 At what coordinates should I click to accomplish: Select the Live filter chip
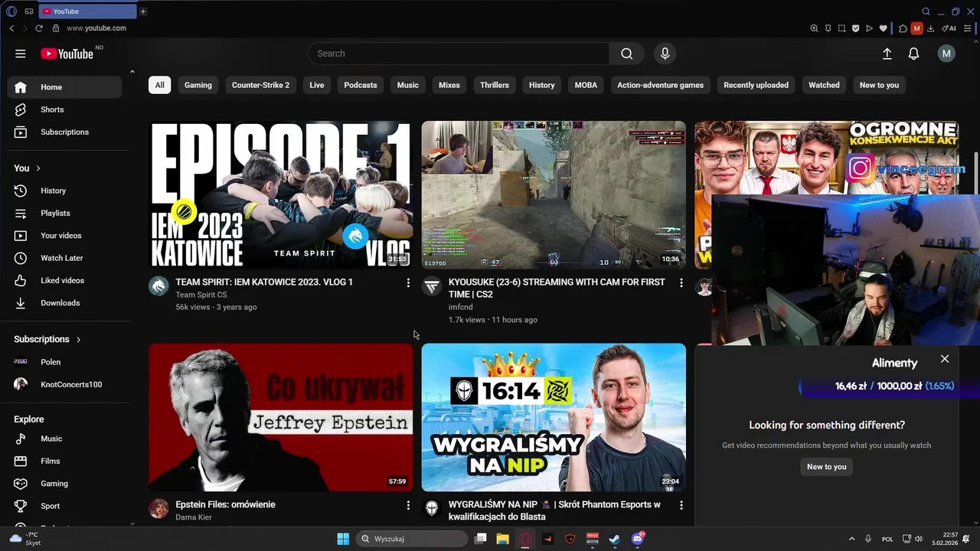pos(317,85)
